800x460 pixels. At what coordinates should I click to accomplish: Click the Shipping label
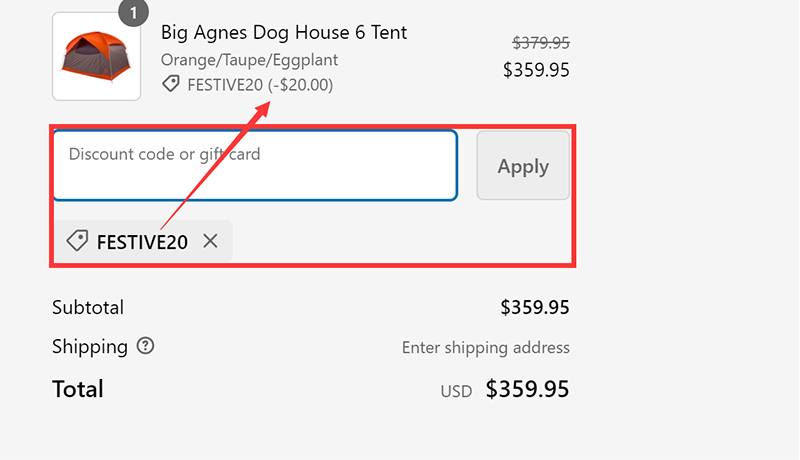point(90,347)
